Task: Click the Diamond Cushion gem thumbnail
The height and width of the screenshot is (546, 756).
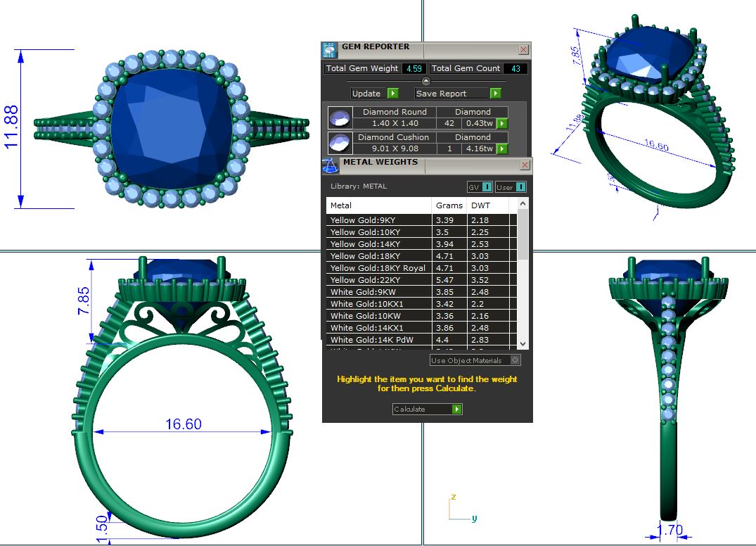Action: 340,143
